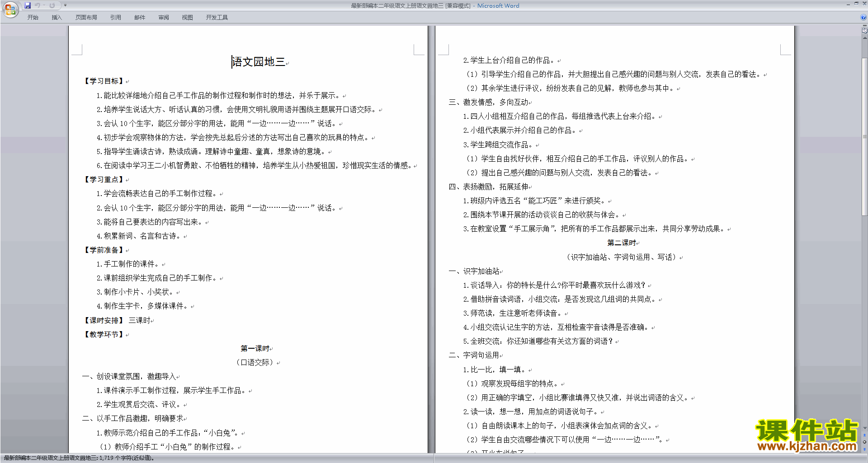Open the 邮件 ribbon tab
The width and height of the screenshot is (868, 463).
pos(140,18)
